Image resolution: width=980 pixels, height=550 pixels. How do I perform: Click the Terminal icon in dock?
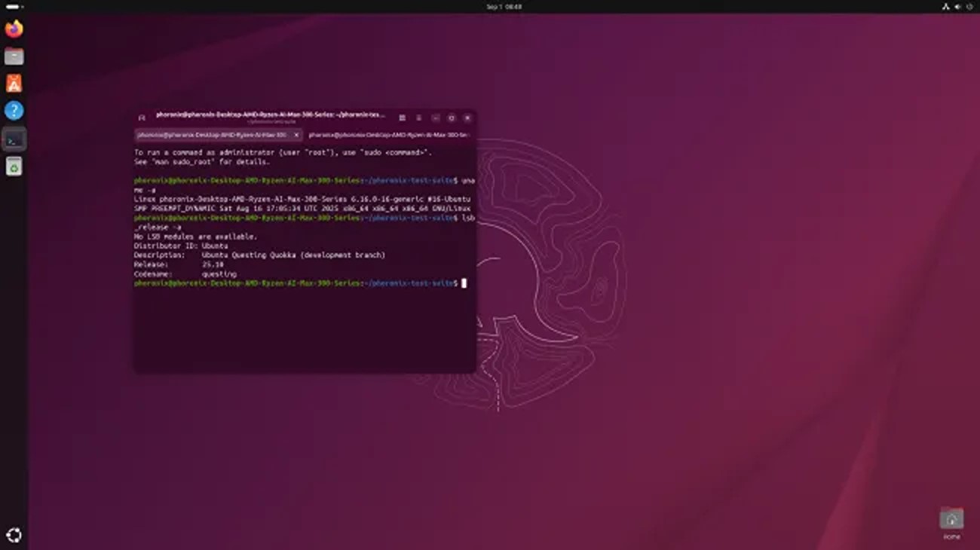click(14, 139)
